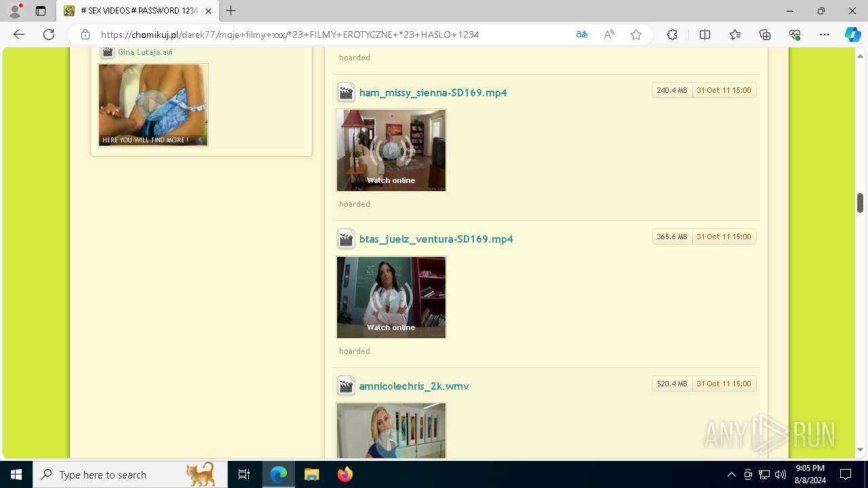Click the Gina Lutaja.avi file icon

point(107,52)
